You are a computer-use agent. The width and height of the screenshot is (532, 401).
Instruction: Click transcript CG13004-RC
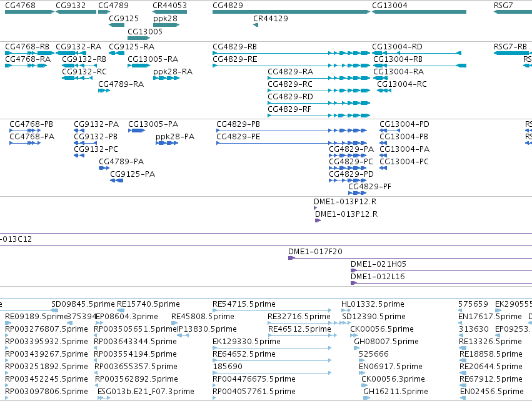(x=402, y=84)
